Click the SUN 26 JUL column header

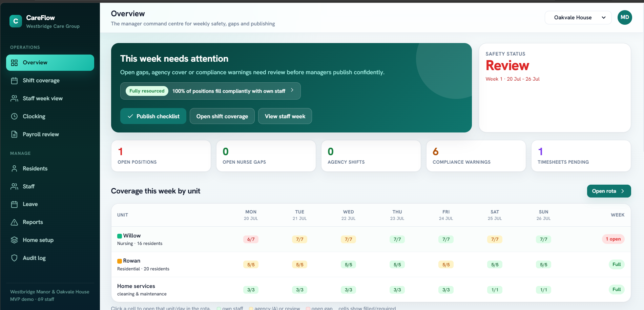(x=543, y=215)
